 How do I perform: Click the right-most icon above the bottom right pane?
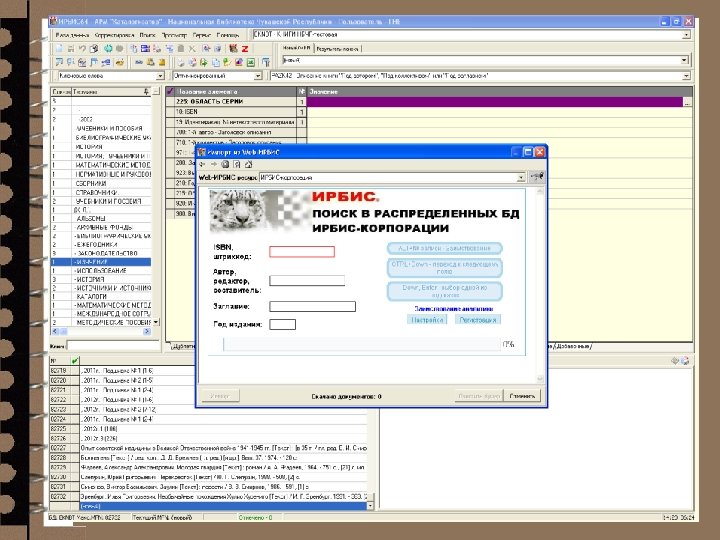[686, 361]
